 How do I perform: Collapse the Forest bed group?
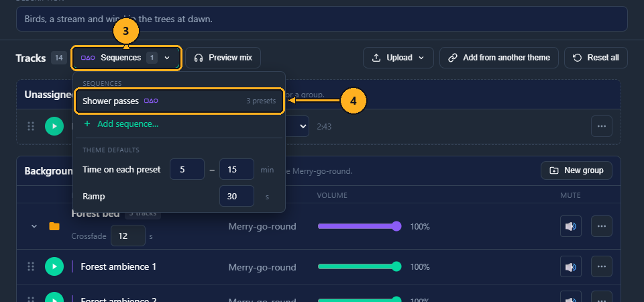34,226
